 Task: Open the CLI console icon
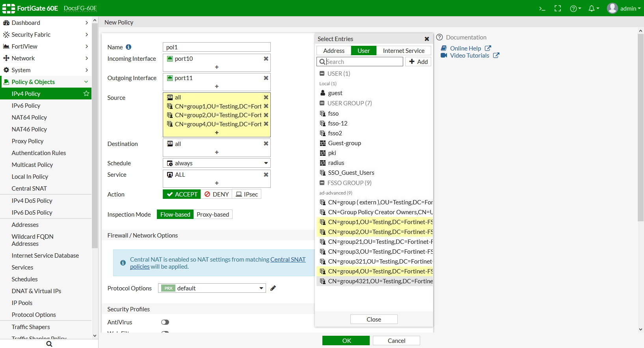pos(542,8)
